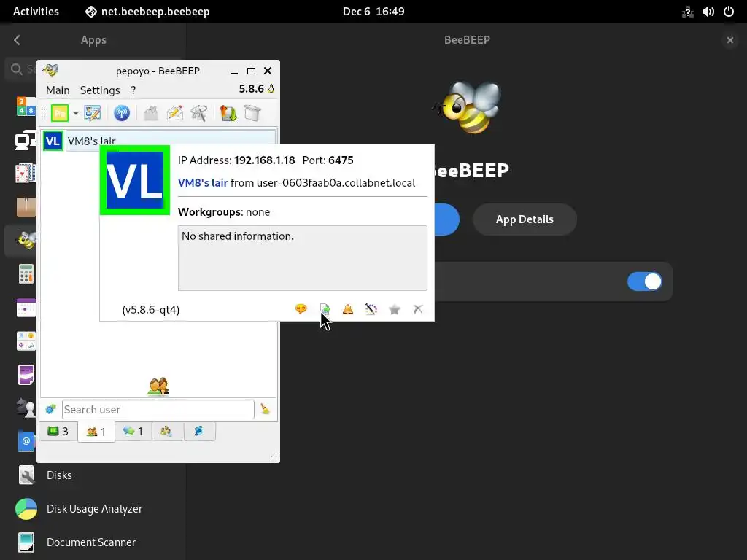Click the broom clear search icon
This screenshot has width=747, height=560.
click(x=265, y=409)
